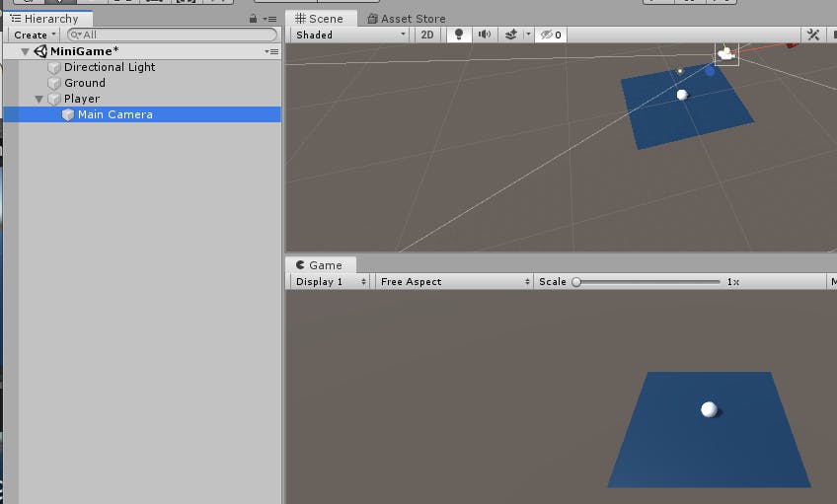The image size is (837, 504).
Task: Click the search magnifier dropdown icon
Action: pos(76,35)
